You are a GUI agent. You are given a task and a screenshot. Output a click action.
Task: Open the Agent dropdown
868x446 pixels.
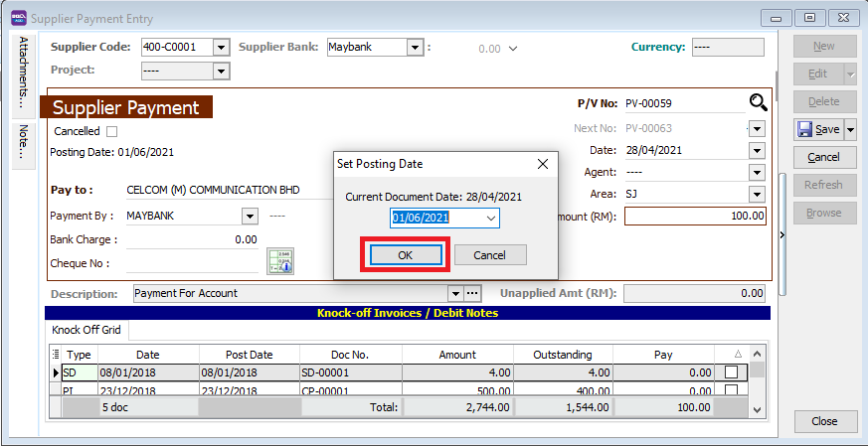(757, 173)
